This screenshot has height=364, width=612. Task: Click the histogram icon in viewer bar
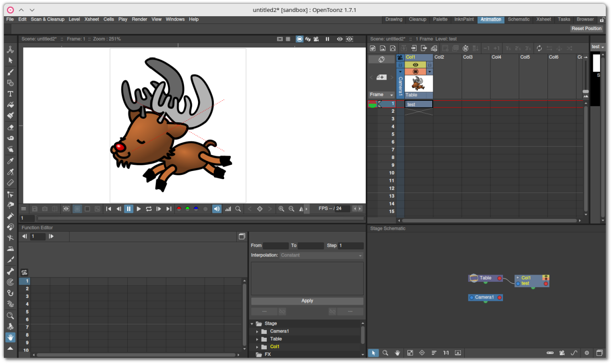coord(228,209)
